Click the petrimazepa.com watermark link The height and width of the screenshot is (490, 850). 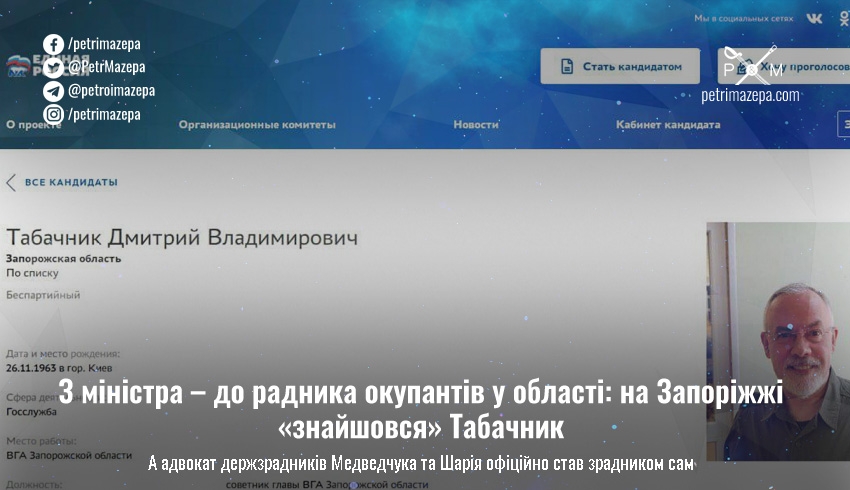[x=750, y=96]
